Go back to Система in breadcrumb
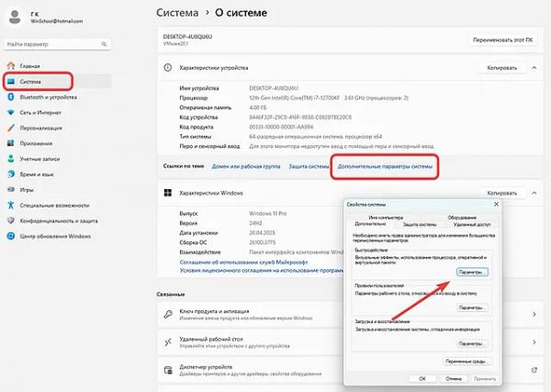Screen dimensions: 551x392 [x=177, y=13]
